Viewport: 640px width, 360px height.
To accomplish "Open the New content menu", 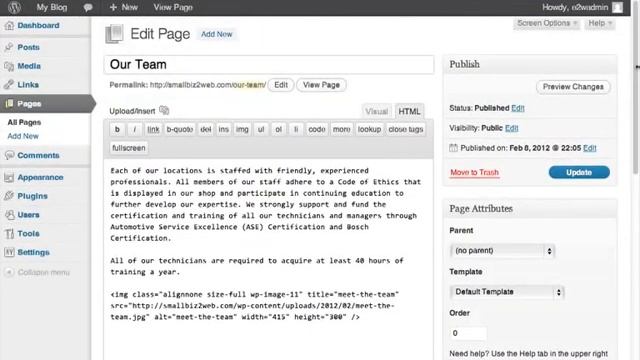I will [124, 7].
